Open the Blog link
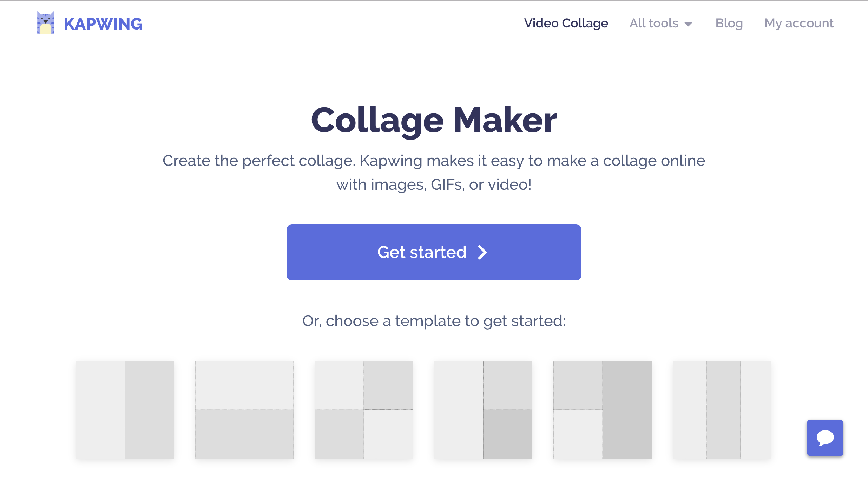Image resolution: width=868 pixels, height=480 pixels. [x=729, y=23]
